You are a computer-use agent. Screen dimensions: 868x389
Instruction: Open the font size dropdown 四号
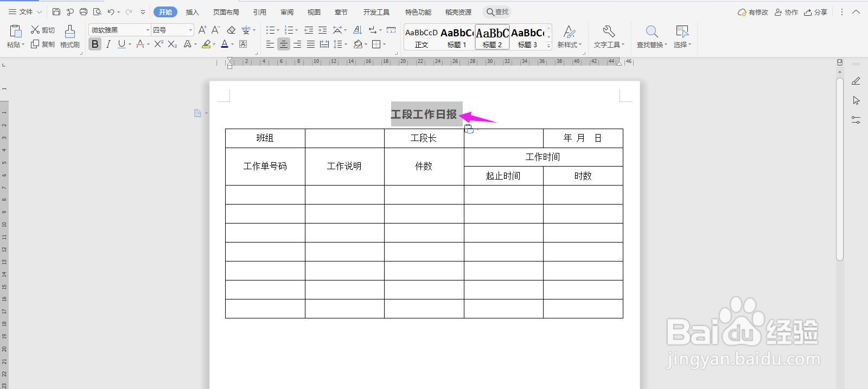190,30
